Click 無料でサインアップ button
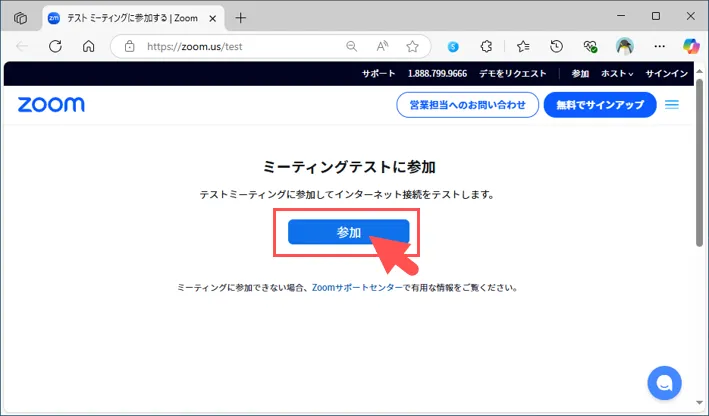Screen dimensions: 709x416 600,105
